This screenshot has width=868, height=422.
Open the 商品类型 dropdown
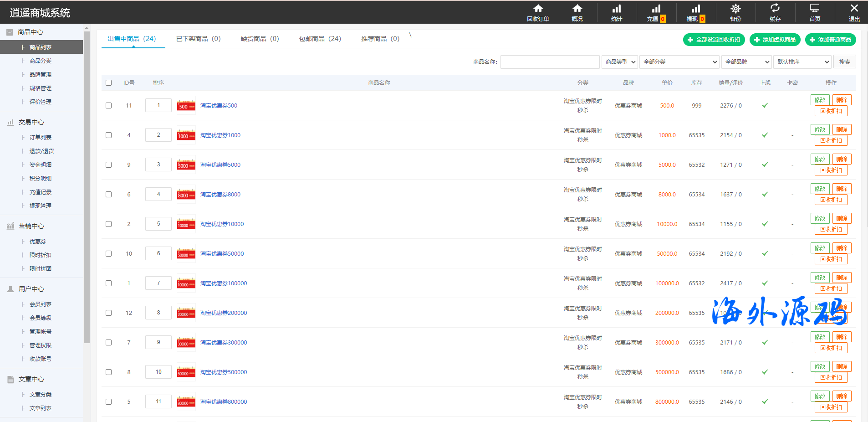point(619,62)
